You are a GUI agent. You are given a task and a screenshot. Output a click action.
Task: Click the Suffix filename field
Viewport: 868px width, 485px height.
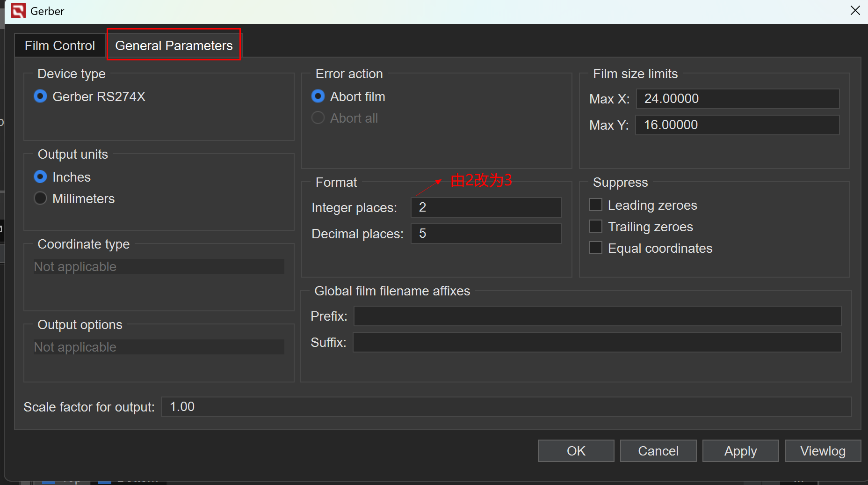point(597,342)
